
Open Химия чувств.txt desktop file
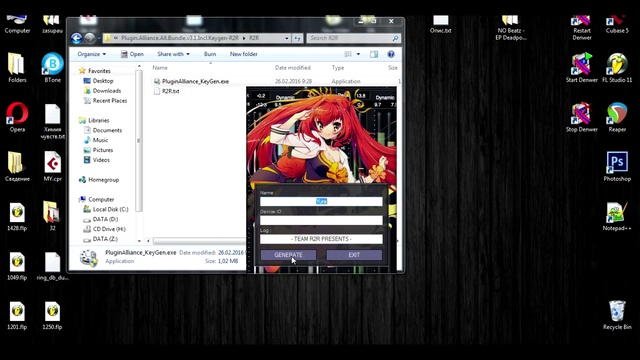tap(53, 121)
